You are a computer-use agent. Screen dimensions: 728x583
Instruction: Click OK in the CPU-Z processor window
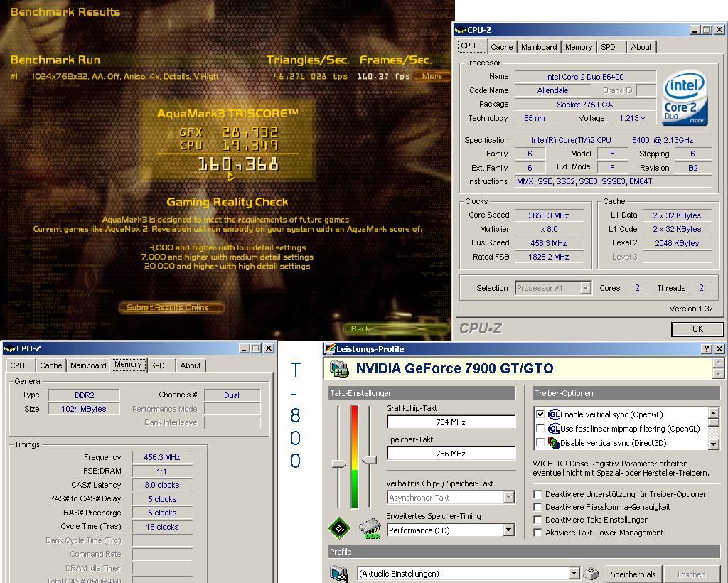coord(697,329)
